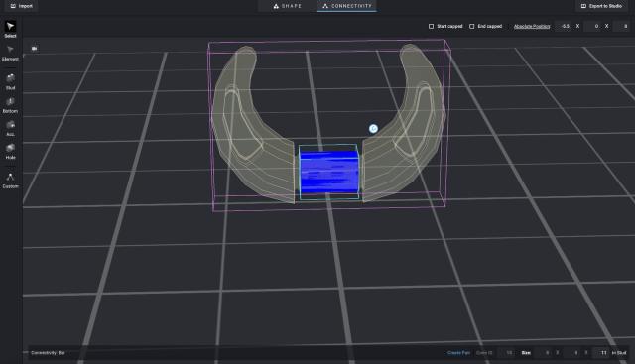Edit the Conn ID field
Viewport: 635px width, 364px height.
click(x=506, y=353)
